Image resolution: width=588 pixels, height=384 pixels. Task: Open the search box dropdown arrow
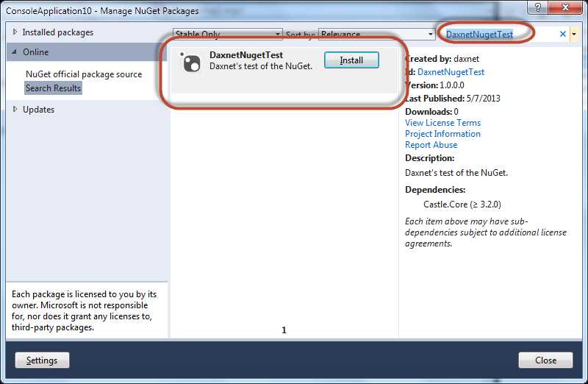(x=574, y=34)
